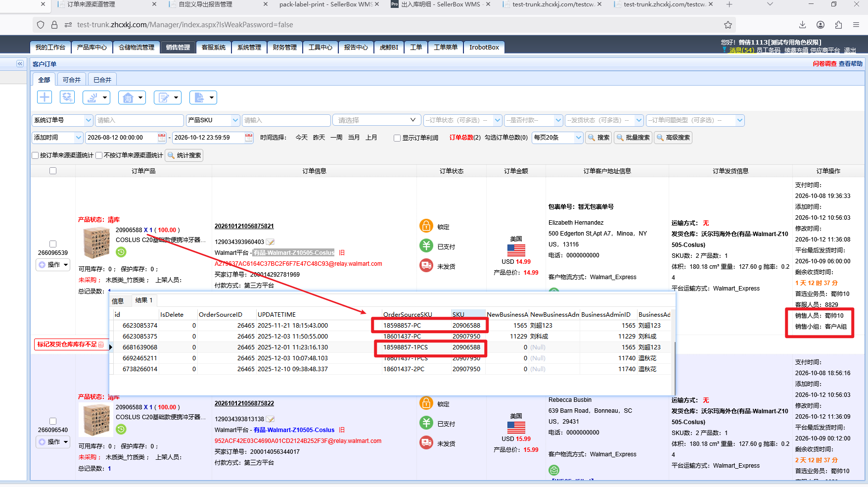Viewport: 868px width, 487px height.
Task: Click the note edit icon beside 129034393960403
Action: pos(271,242)
